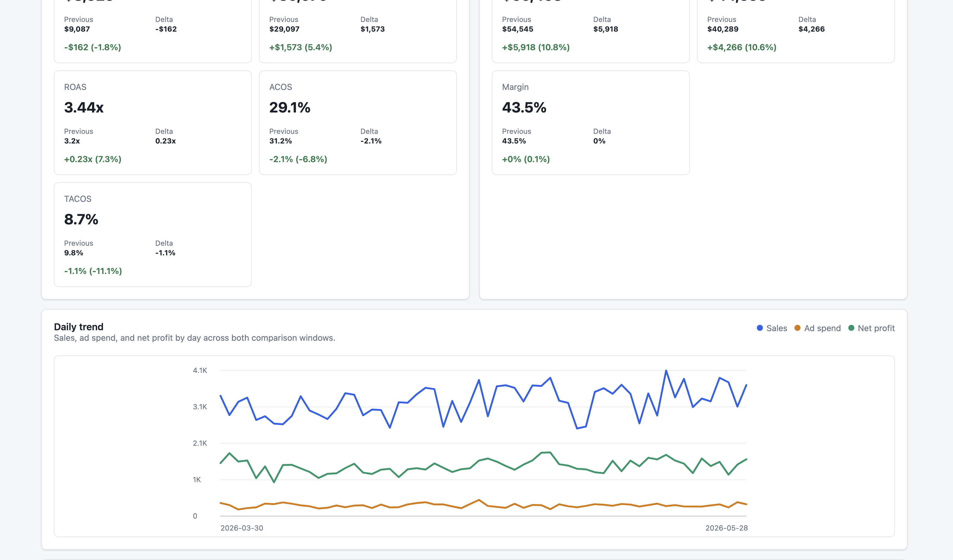953x560 pixels.
Task: Click the large 43.5% Margin headline value
Action: coord(524,107)
